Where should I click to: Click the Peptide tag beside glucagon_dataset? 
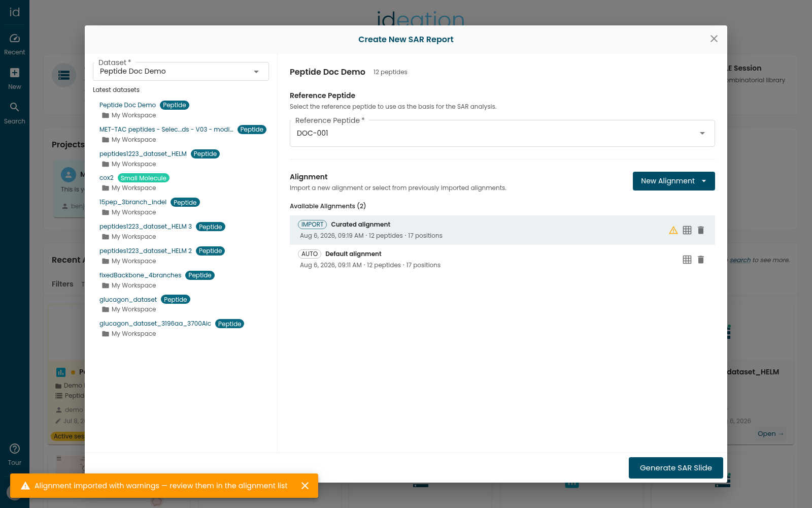(176, 300)
